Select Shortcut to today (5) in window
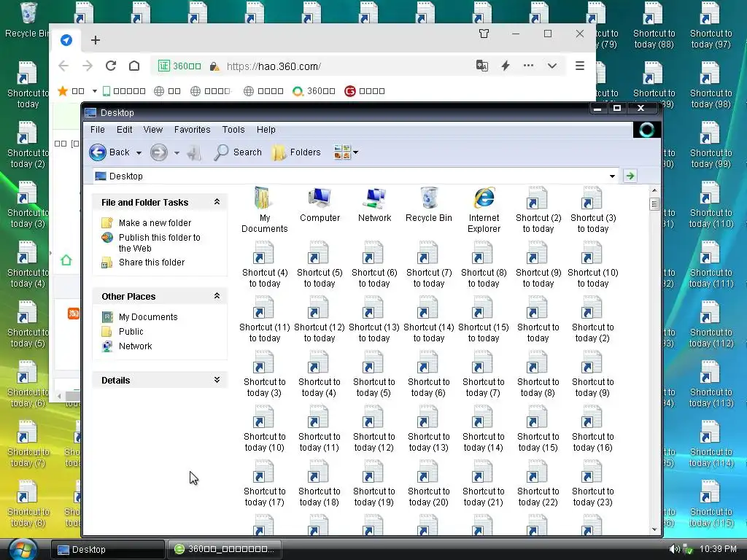This screenshot has height=560, width=747. tap(374, 374)
